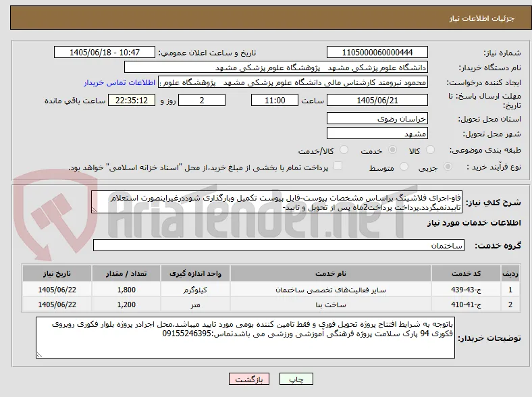Select the کالا radio button

click(430, 150)
